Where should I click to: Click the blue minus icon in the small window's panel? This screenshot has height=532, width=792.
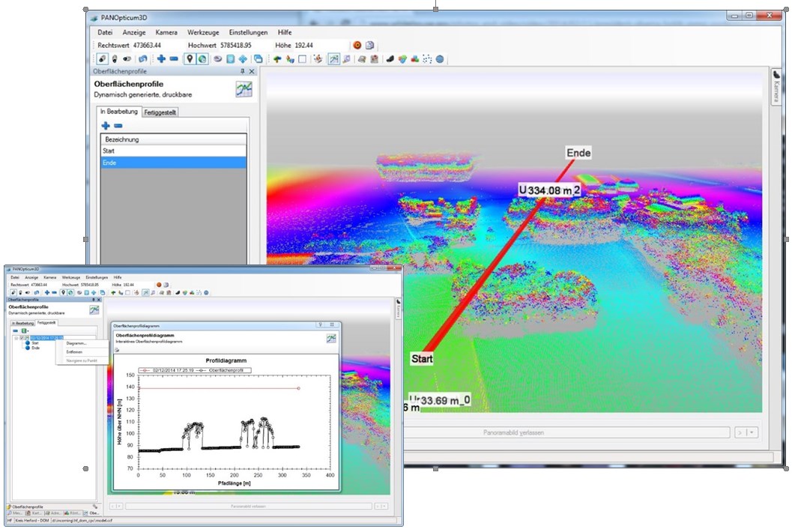tap(15, 331)
